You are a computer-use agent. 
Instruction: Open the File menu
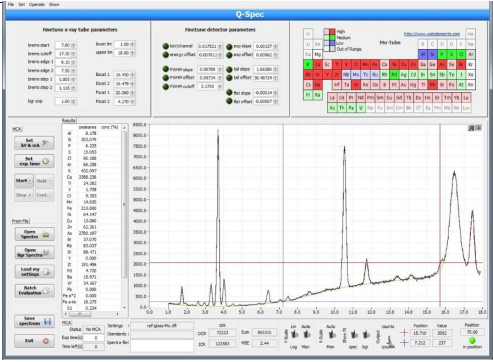pyautogui.click(x=11, y=5)
